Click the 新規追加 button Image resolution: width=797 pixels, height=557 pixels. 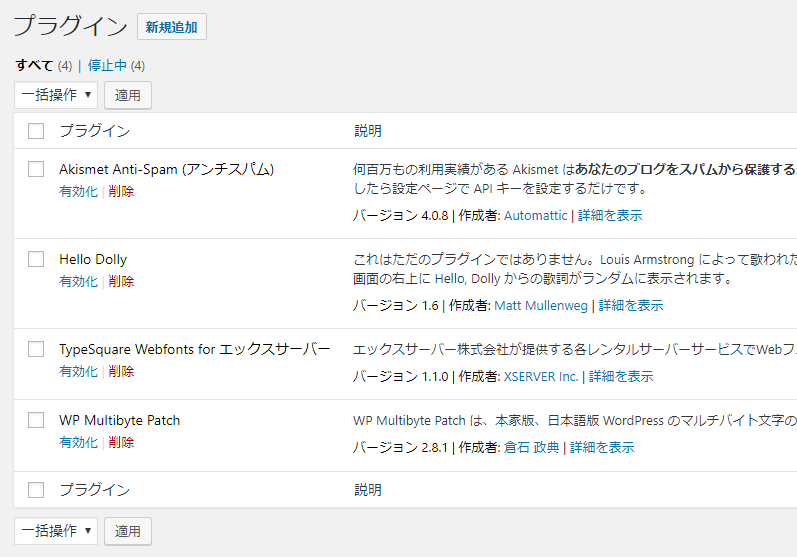pos(171,27)
